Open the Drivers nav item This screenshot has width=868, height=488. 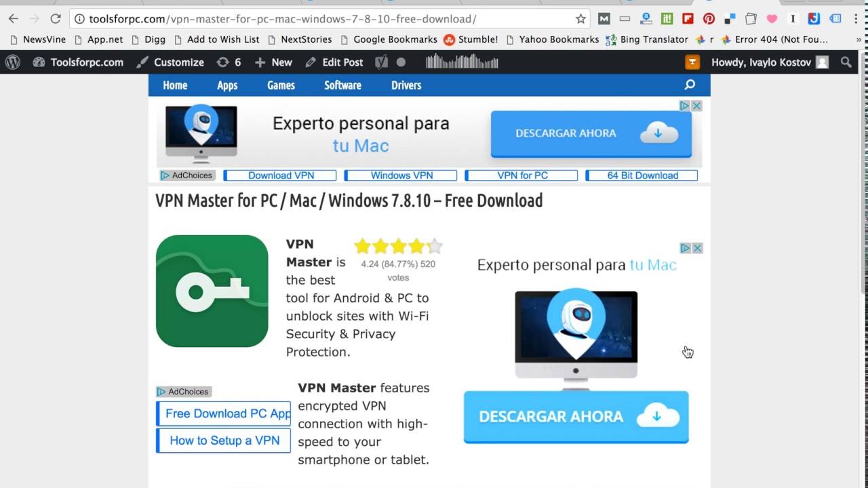[406, 85]
